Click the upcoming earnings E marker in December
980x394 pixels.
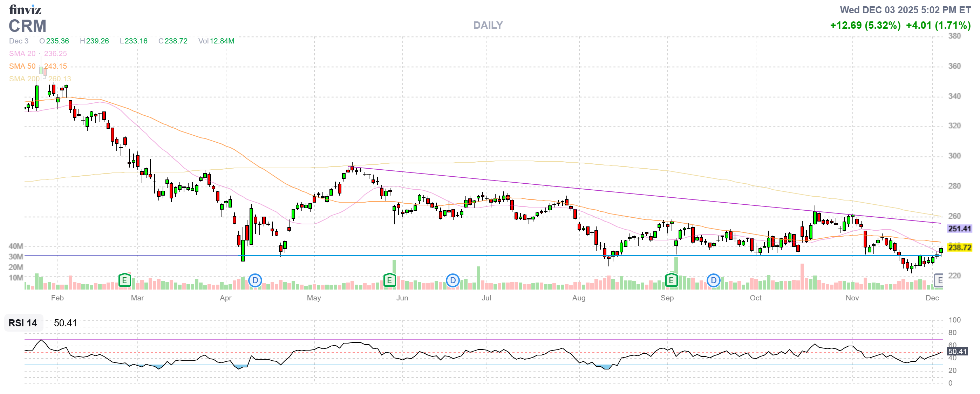[x=939, y=281]
